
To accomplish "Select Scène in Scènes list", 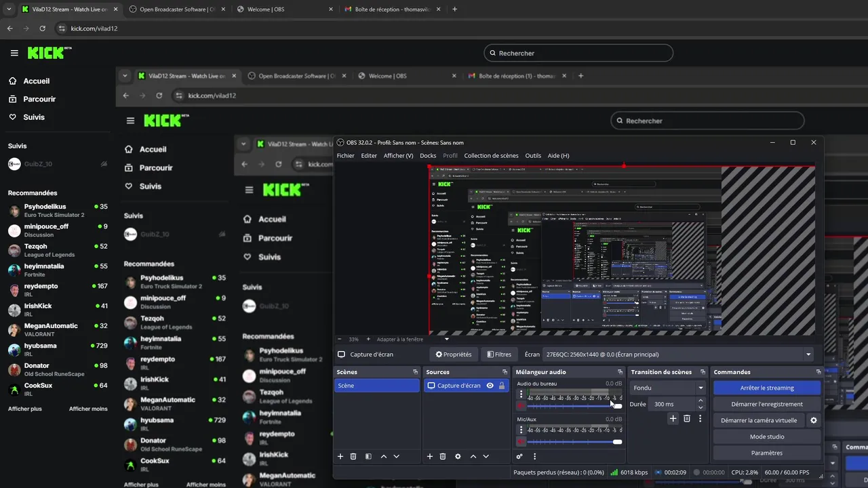I will coord(377,386).
